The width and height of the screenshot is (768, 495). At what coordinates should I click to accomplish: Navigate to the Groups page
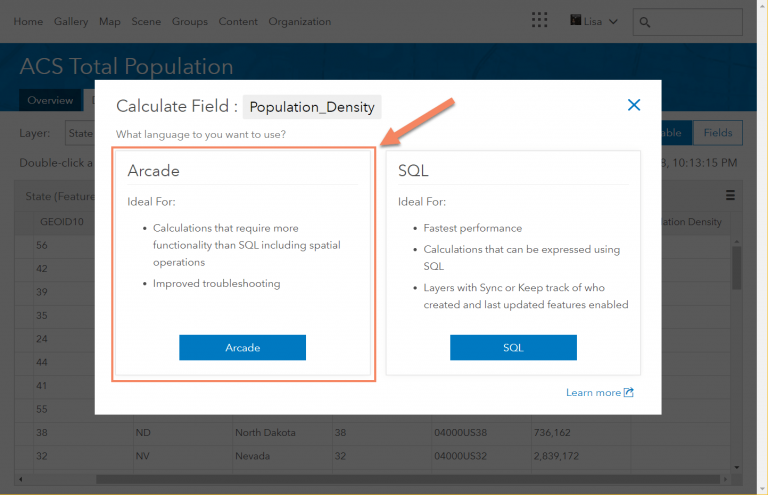[x=189, y=21]
